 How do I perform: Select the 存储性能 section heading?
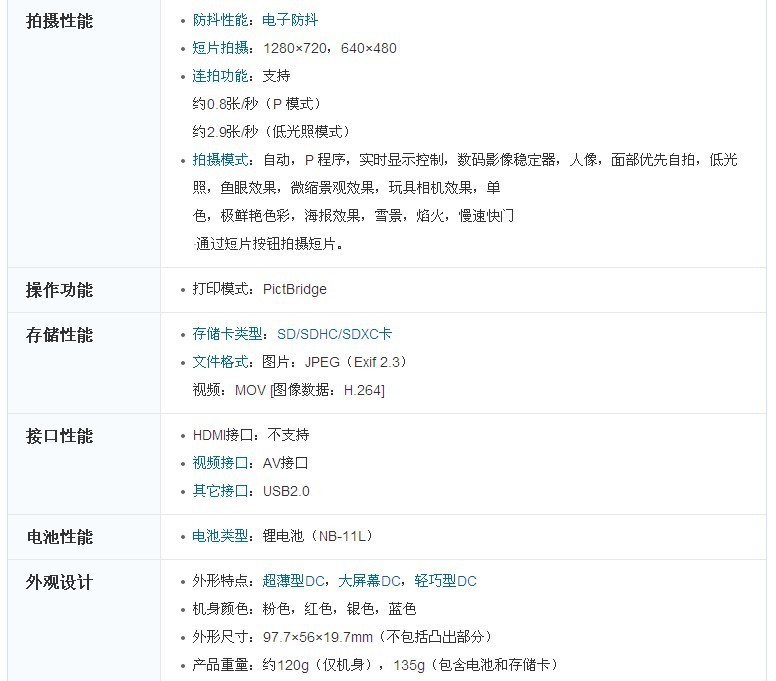(x=59, y=335)
